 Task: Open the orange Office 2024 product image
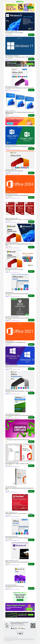pos(20,184)
